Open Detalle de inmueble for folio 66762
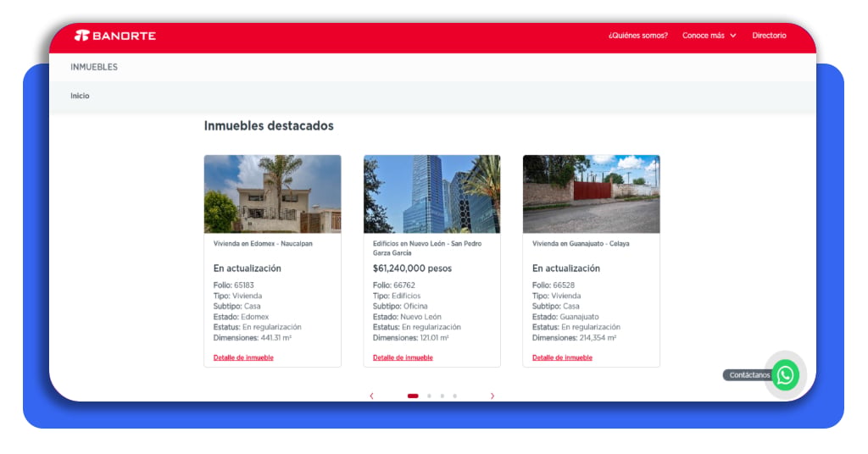868x454 pixels. coord(403,357)
